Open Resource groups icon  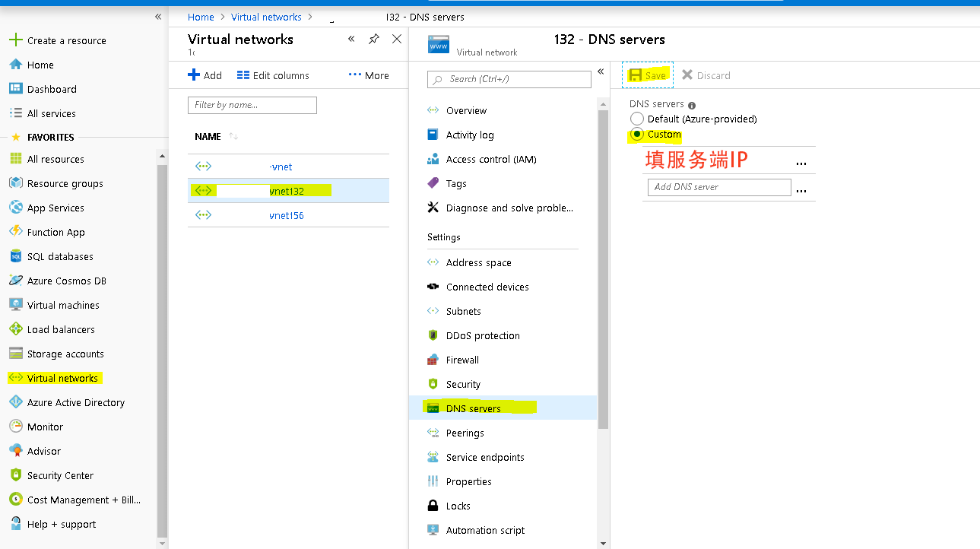click(16, 183)
